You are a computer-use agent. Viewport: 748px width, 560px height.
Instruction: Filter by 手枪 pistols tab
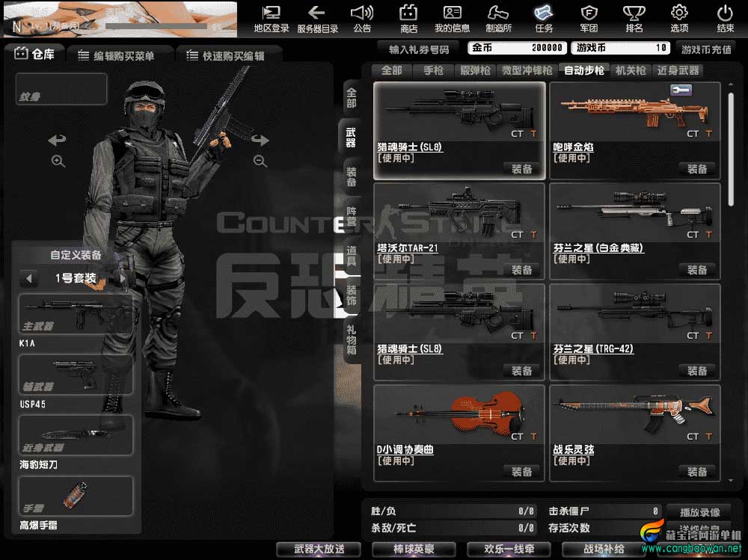[434, 70]
